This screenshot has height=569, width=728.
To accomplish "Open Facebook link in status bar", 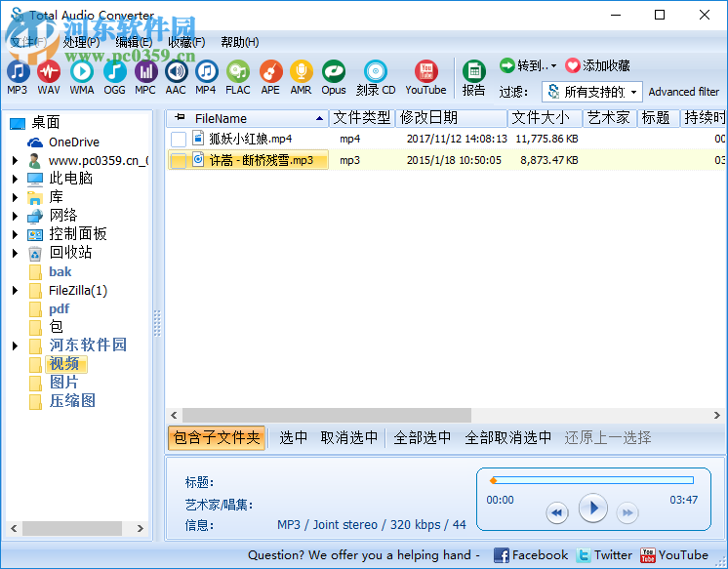I will pyautogui.click(x=531, y=555).
